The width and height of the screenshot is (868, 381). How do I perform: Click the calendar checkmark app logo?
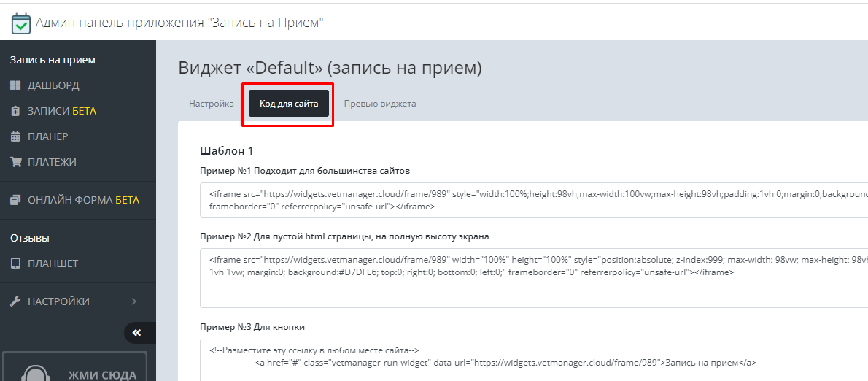(x=21, y=23)
